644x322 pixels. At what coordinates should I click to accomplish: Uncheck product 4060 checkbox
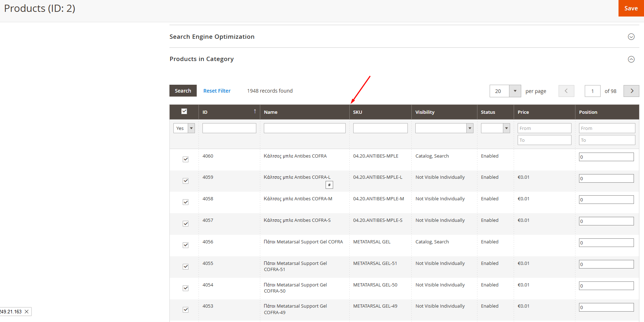coord(186,159)
